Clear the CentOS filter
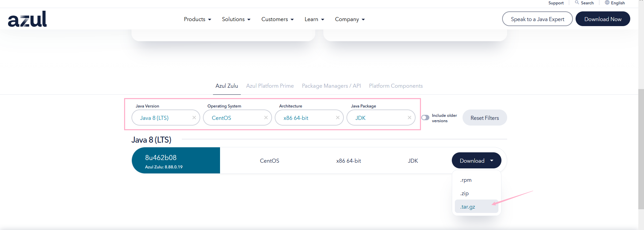Image resolution: width=644 pixels, height=230 pixels. (x=266, y=118)
